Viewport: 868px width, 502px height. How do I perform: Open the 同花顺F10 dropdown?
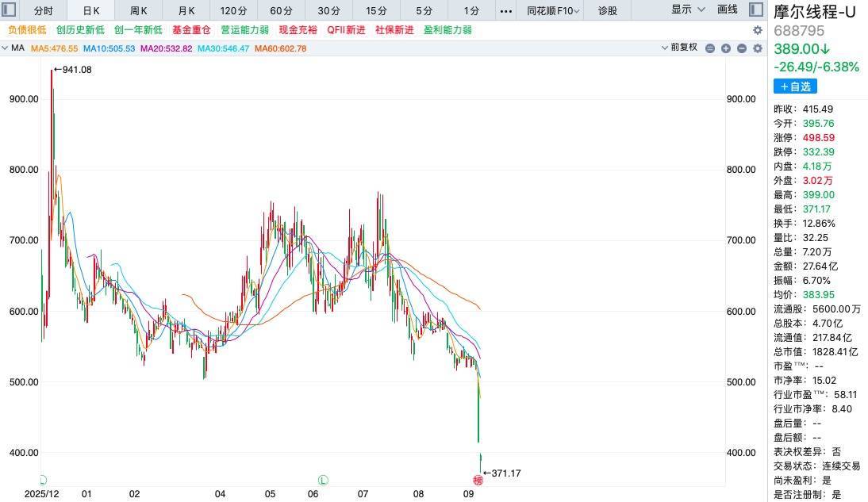click(553, 10)
